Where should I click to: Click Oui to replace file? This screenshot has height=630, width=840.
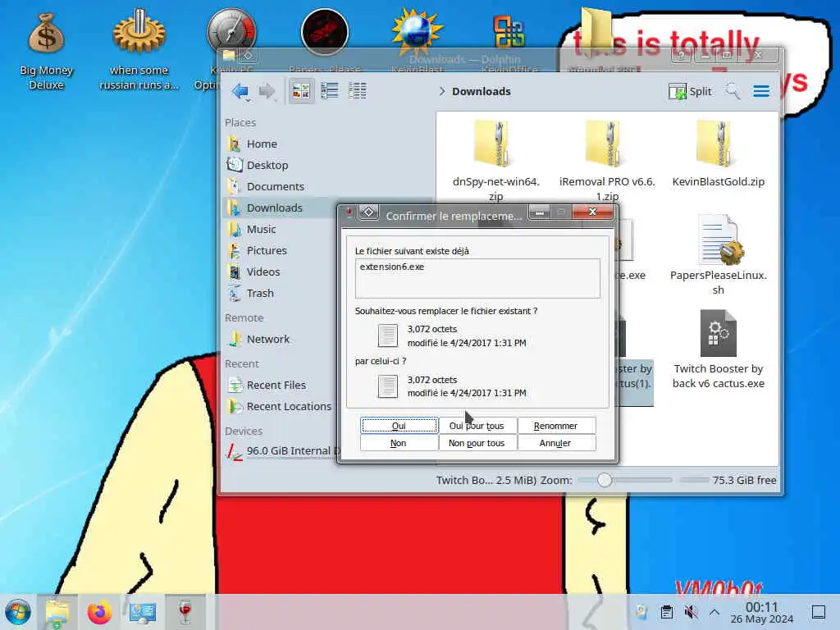click(x=399, y=426)
